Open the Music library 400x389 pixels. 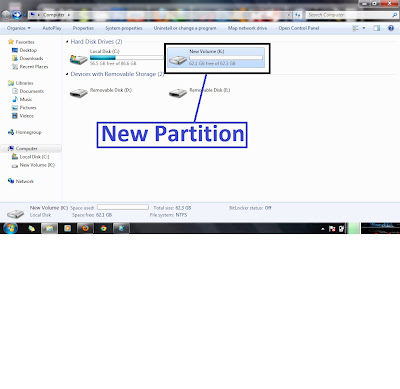pos(26,99)
